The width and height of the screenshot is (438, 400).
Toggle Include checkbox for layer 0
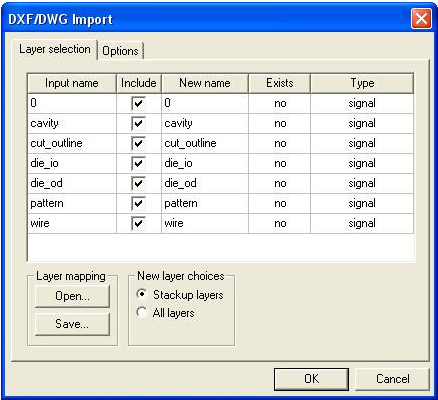138,104
